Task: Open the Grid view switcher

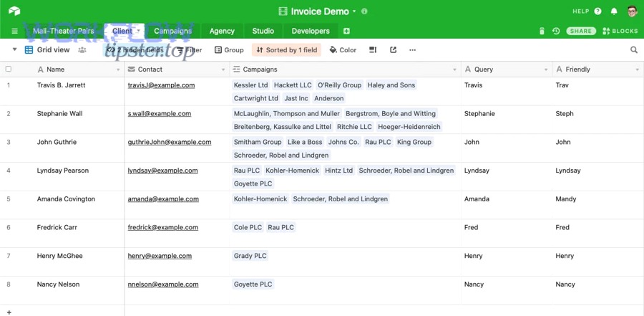Action: 47,49
